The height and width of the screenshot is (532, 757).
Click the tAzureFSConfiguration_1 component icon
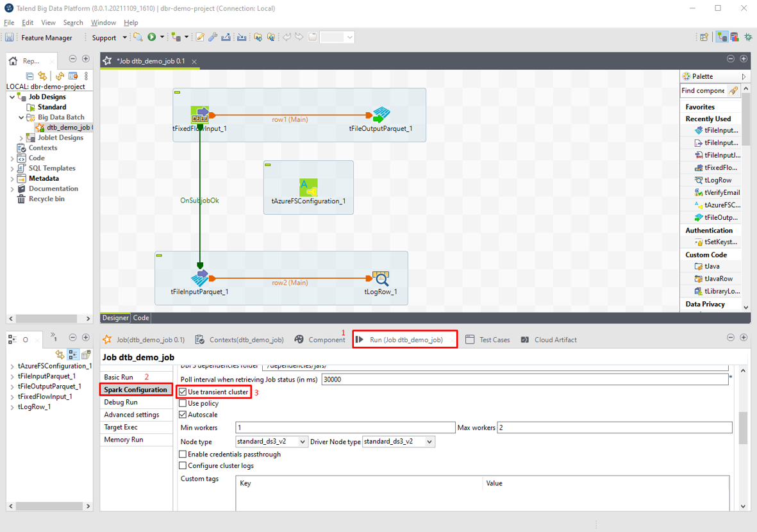[308, 188]
